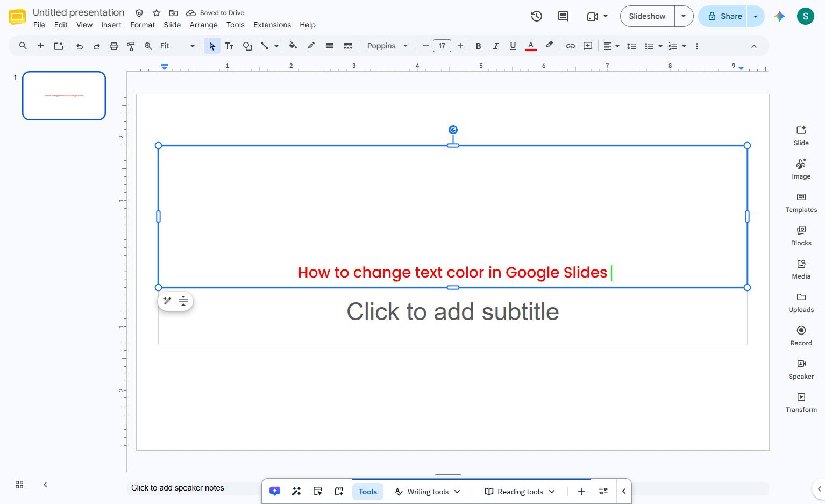Open the Arrange menu

point(203,25)
